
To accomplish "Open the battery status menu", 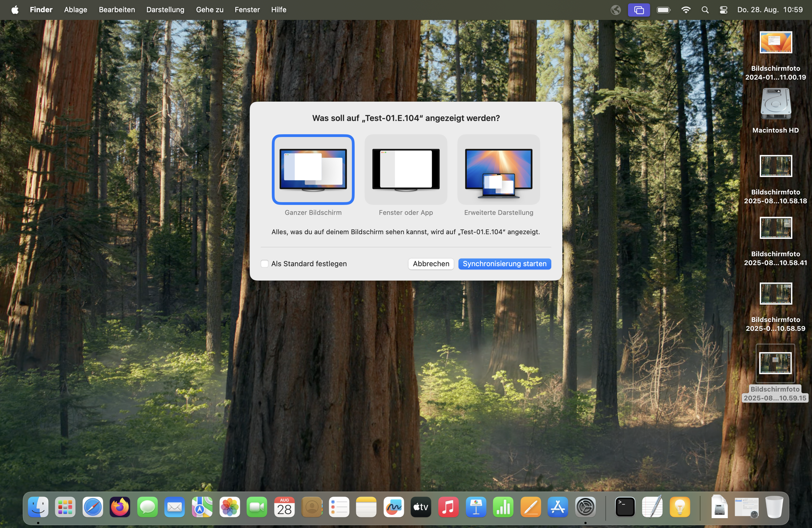I will [x=663, y=10].
